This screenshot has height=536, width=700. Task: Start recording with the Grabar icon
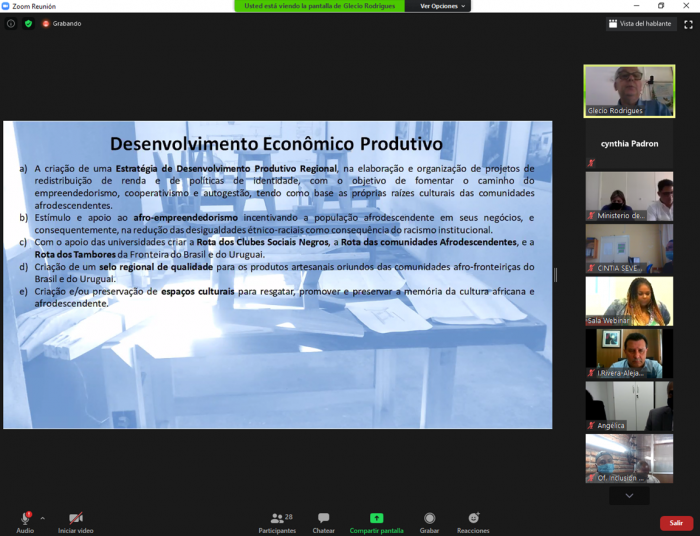coord(429,519)
